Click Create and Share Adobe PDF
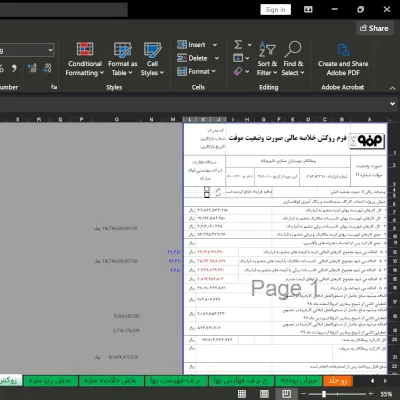The height and width of the screenshot is (400, 400). 343,59
